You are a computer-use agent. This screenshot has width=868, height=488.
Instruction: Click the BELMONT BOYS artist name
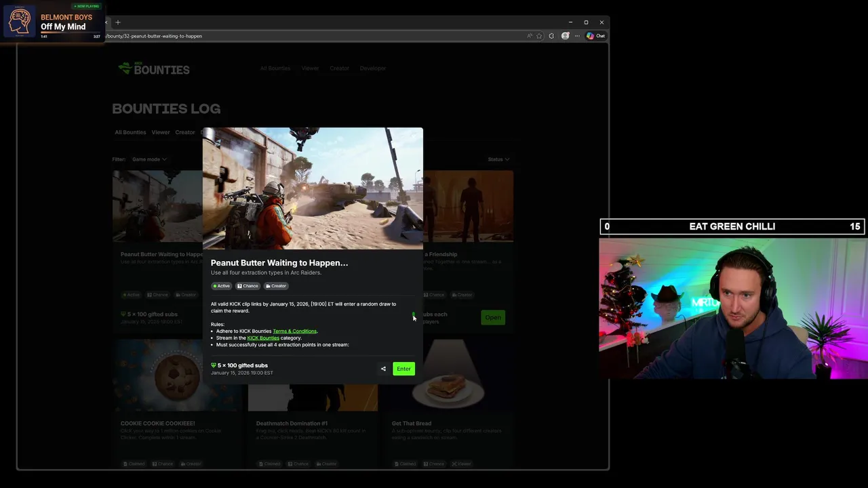(x=66, y=17)
